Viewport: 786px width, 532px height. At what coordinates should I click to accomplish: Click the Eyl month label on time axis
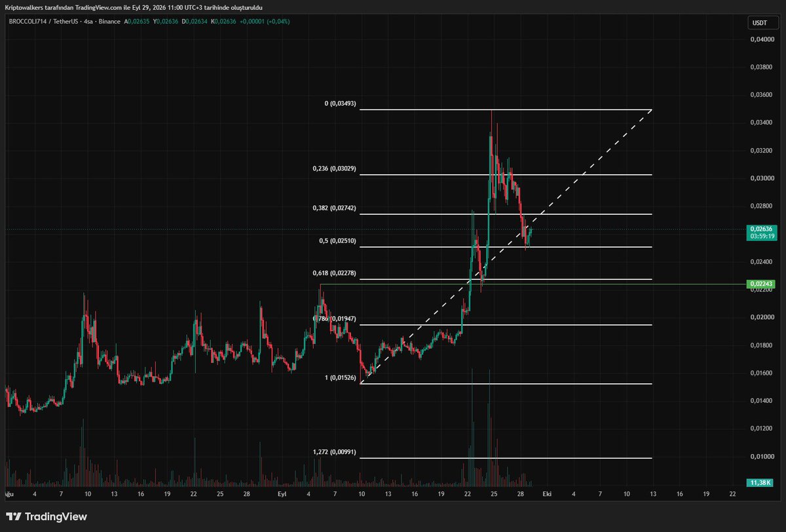point(282,495)
